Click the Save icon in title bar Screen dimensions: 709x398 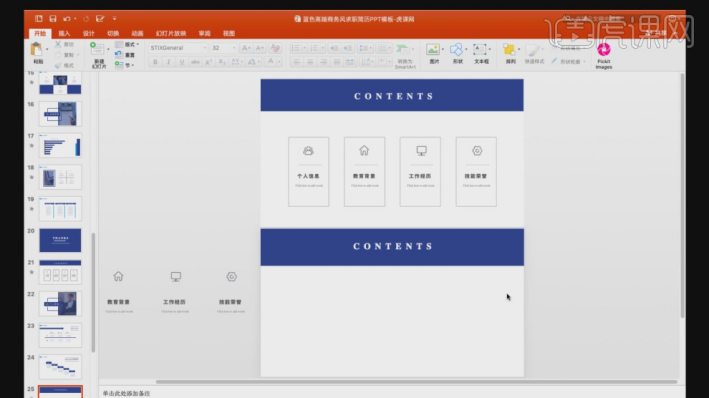point(53,19)
